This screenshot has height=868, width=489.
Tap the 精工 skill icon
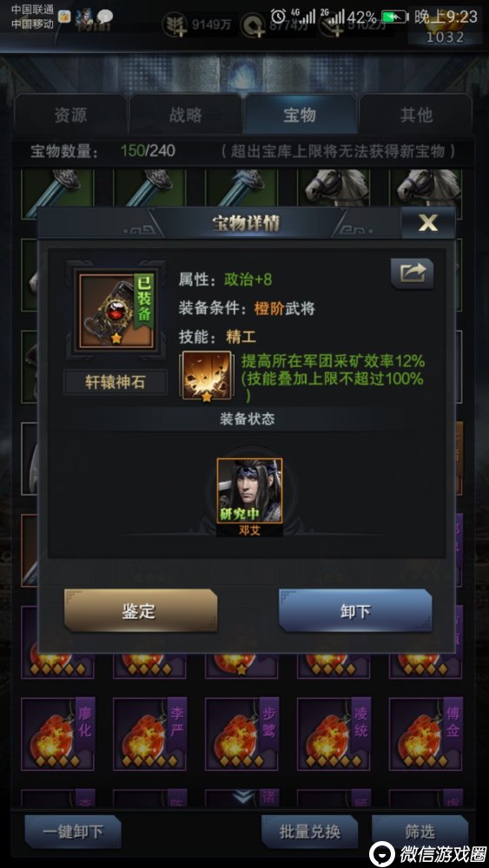click(x=205, y=375)
